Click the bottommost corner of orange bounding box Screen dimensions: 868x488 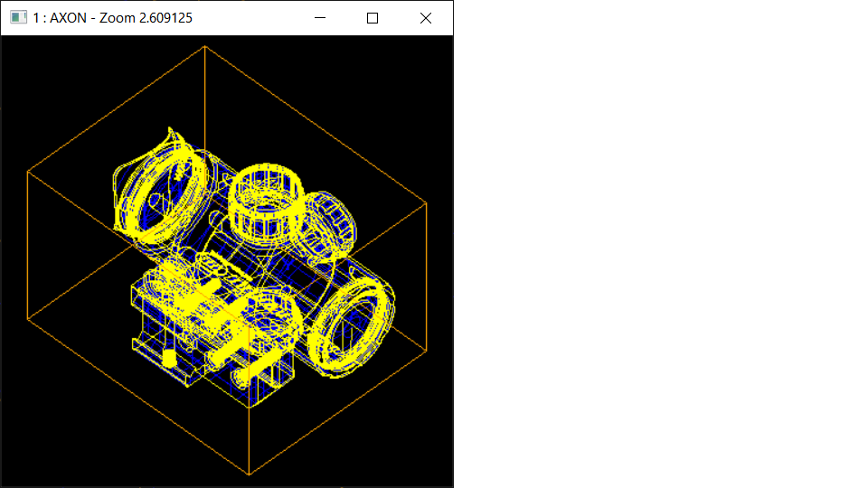[x=249, y=474]
